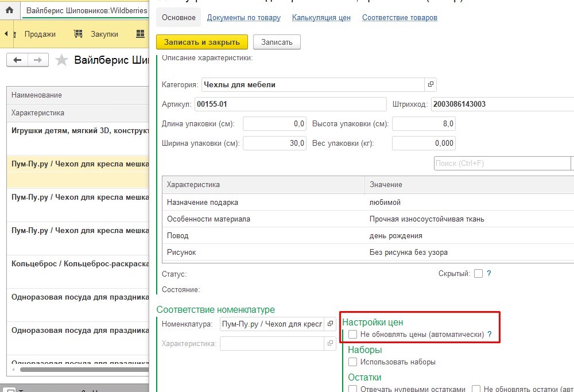
Task: Click the Артикул field
Action: coord(290,104)
